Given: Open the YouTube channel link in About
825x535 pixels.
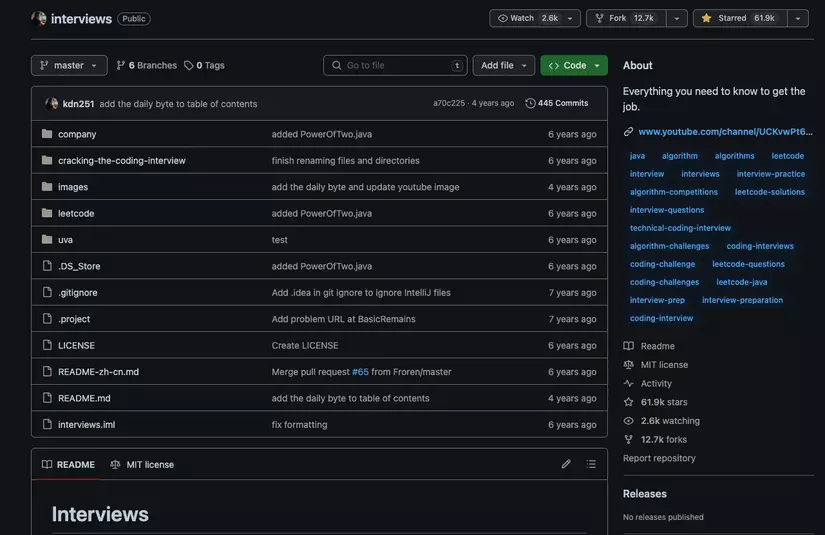Looking at the screenshot, I should pos(725,131).
